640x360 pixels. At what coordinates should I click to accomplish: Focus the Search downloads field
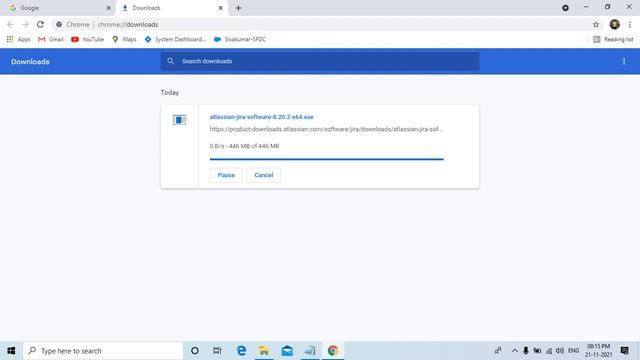(320, 61)
